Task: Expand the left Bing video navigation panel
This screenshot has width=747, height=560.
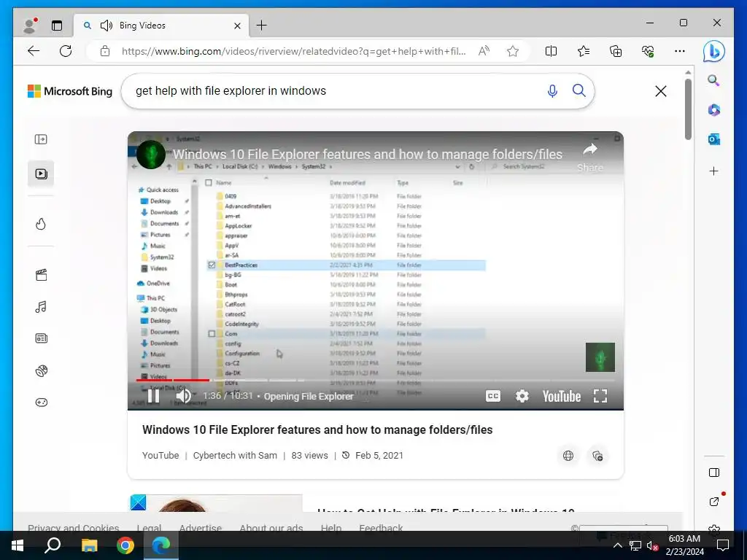Action: [41, 139]
